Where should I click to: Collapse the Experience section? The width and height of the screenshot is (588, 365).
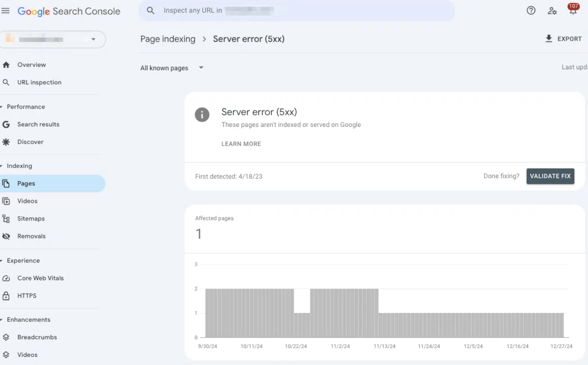pyautogui.click(x=2, y=261)
